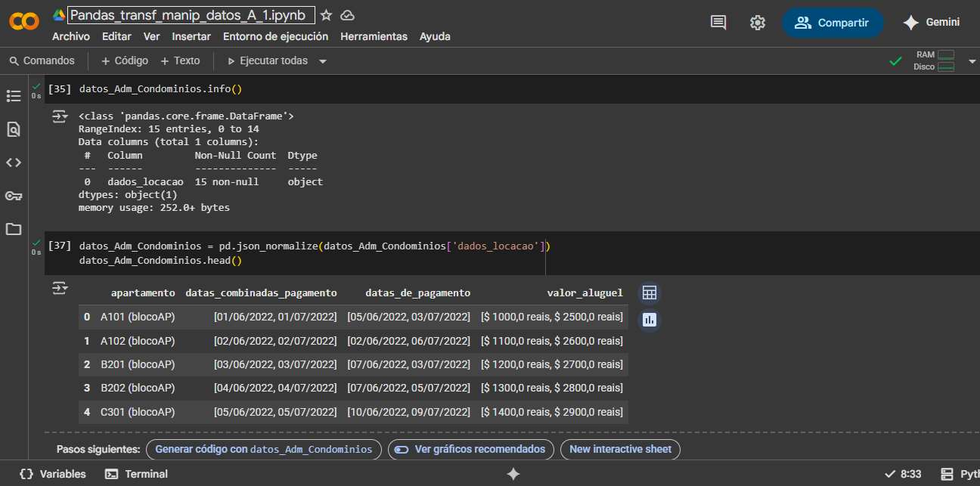Image resolution: width=980 pixels, height=486 pixels.
Task: Open find and replace sidebar icon
Action: tap(14, 129)
